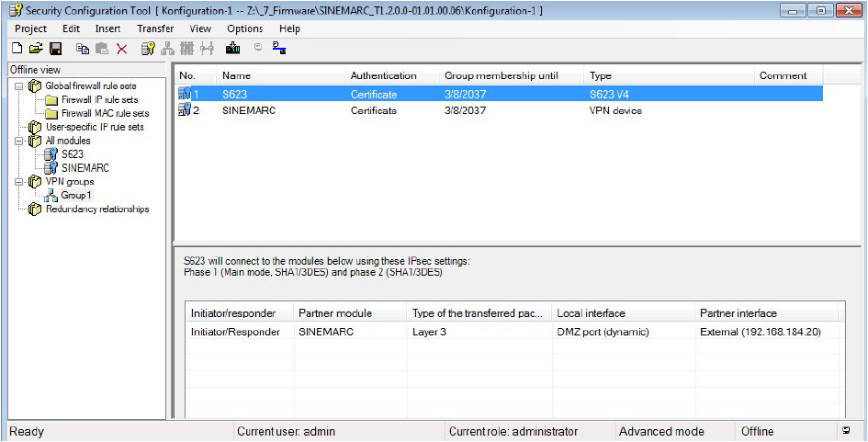The height and width of the screenshot is (442, 868).
Task: Open the Edit menu
Action: [x=71, y=28]
